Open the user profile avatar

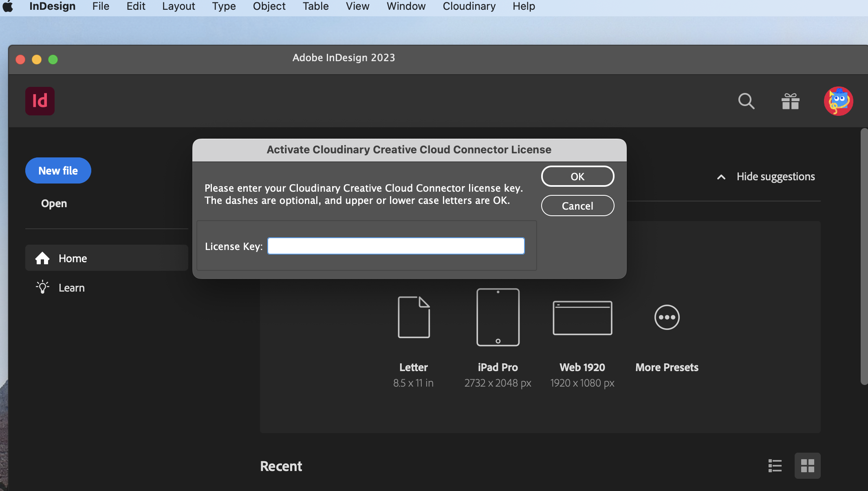(838, 101)
